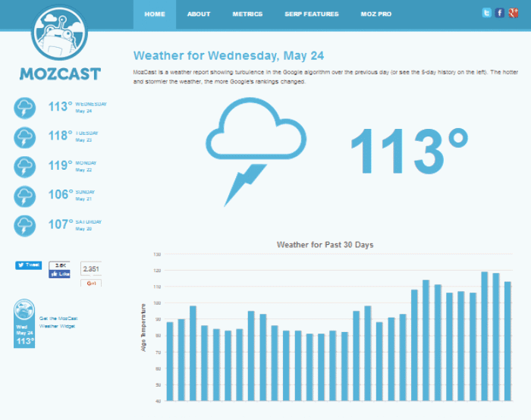The width and height of the screenshot is (531, 420).
Task: Click the large thunderstorm cloud icon
Action: point(256,152)
